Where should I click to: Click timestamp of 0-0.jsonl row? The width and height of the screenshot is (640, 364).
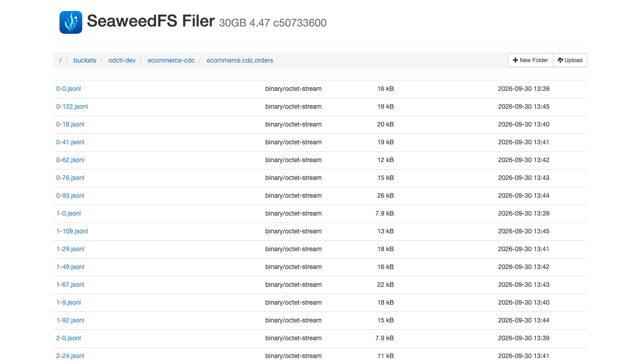524,89
